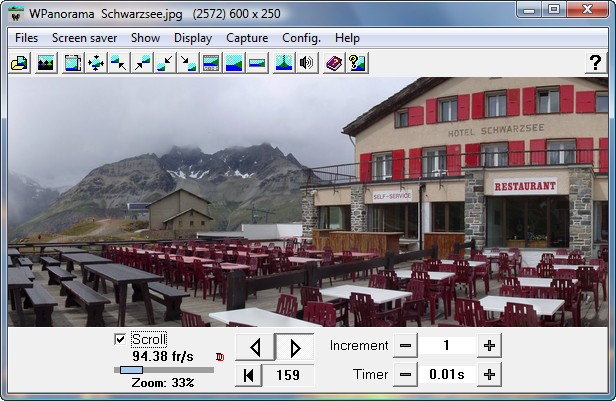Decrease Timer with minus button
616x401 pixels.
pos(405,375)
